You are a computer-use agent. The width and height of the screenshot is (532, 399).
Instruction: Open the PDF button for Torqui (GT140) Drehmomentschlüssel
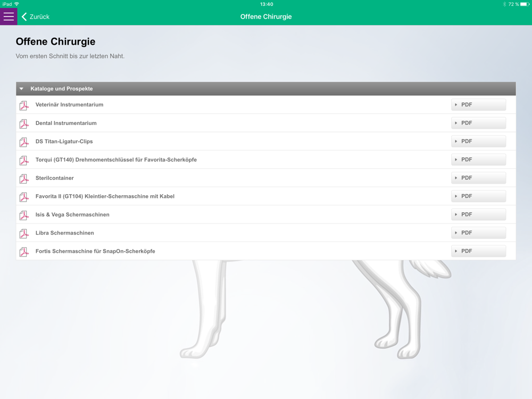click(478, 160)
